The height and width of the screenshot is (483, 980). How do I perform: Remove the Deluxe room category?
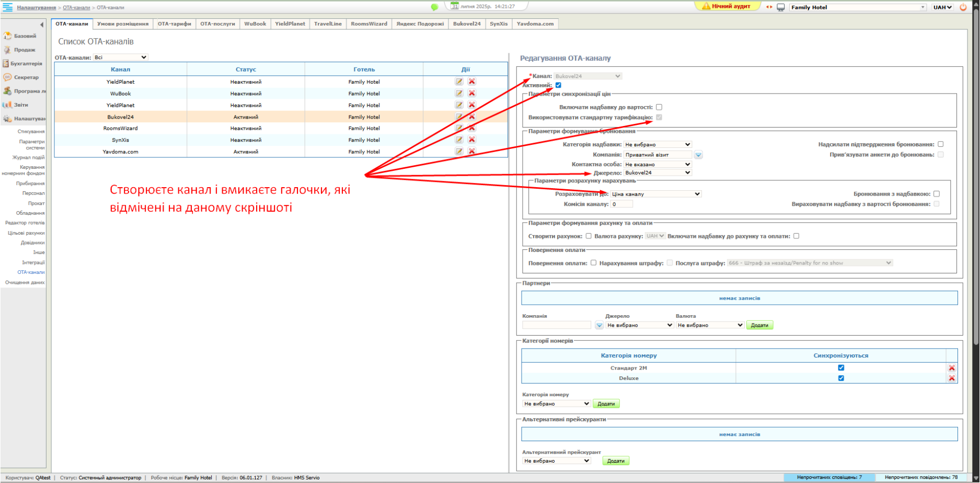tap(951, 378)
